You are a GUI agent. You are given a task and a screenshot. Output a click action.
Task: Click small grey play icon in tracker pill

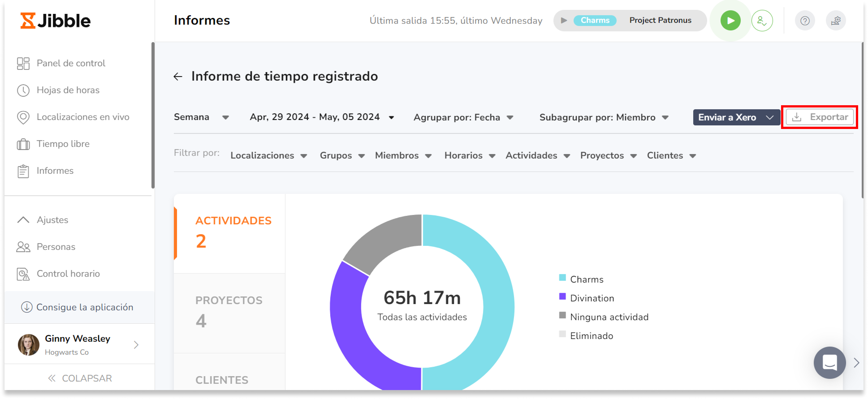pyautogui.click(x=564, y=21)
